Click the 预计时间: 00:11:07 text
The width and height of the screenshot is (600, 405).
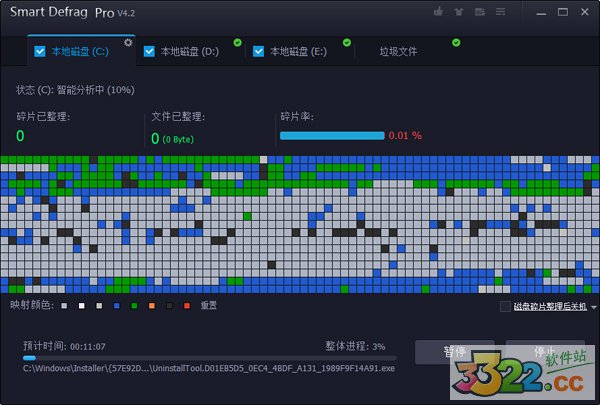(x=64, y=346)
